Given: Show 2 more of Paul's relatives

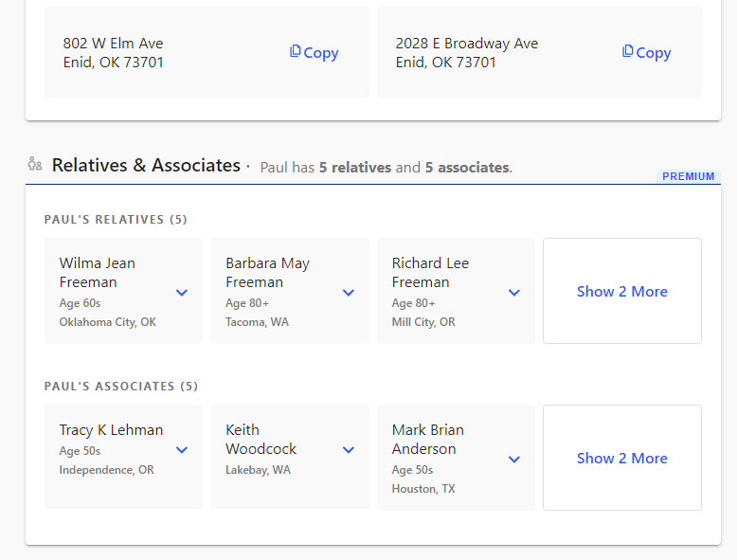Looking at the screenshot, I should pyautogui.click(x=621, y=291).
